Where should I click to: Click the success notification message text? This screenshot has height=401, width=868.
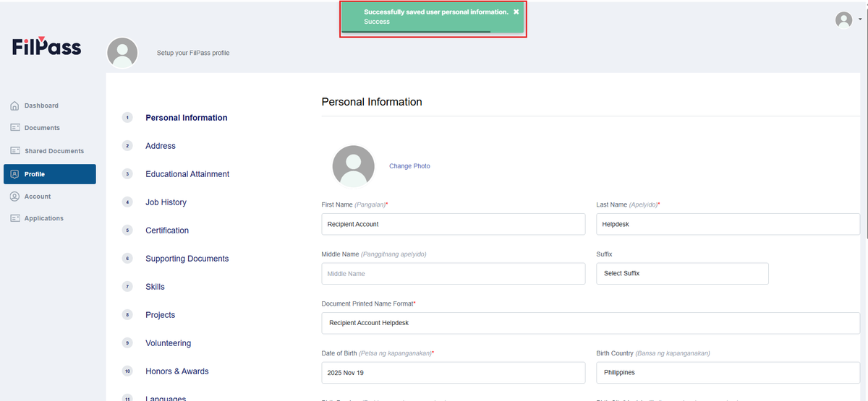(x=435, y=12)
